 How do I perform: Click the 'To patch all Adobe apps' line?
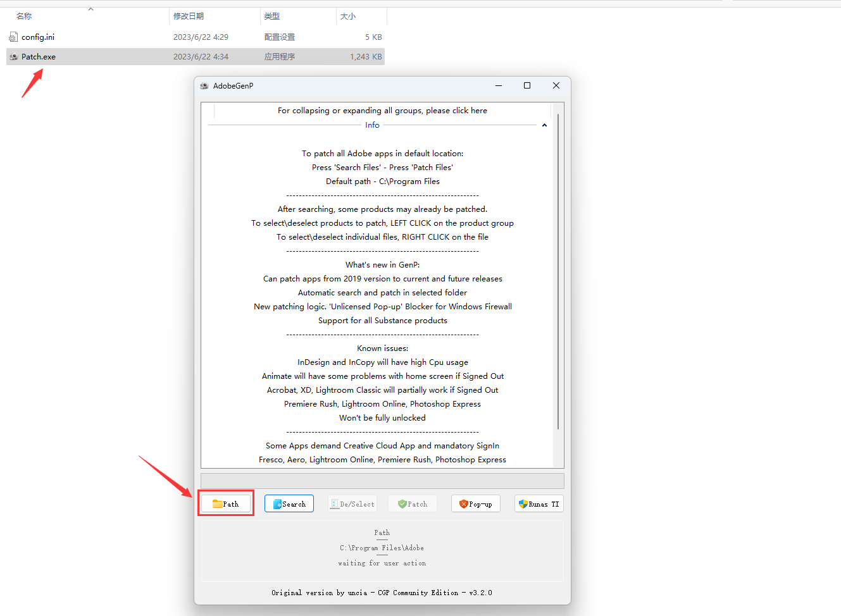point(382,154)
